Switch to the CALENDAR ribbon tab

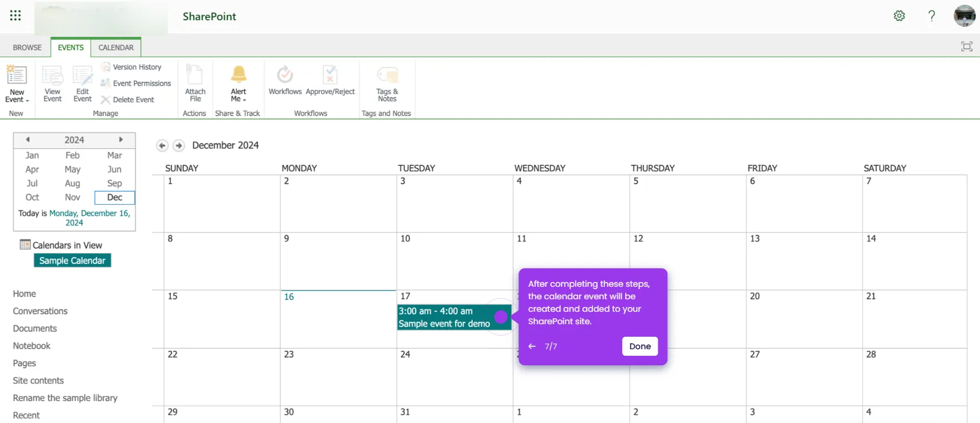pyautogui.click(x=116, y=48)
